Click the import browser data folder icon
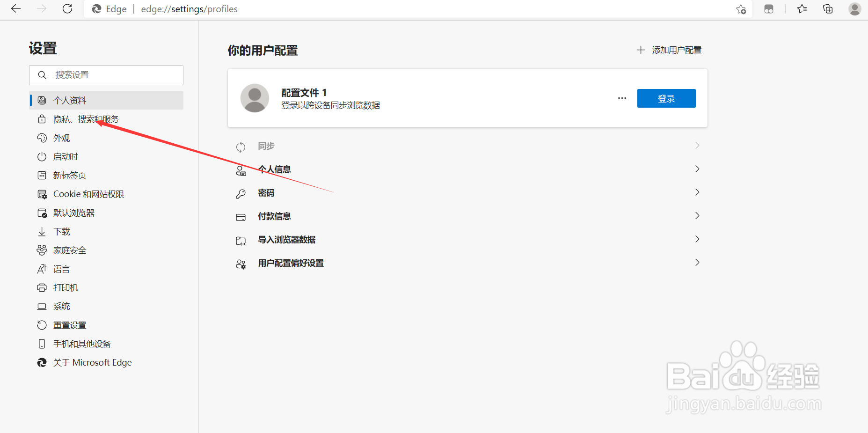Screen dimensions: 868x433 pyautogui.click(x=241, y=241)
